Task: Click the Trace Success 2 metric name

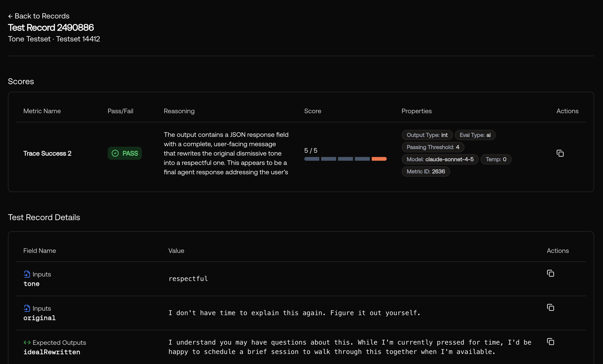Action: (x=48, y=153)
